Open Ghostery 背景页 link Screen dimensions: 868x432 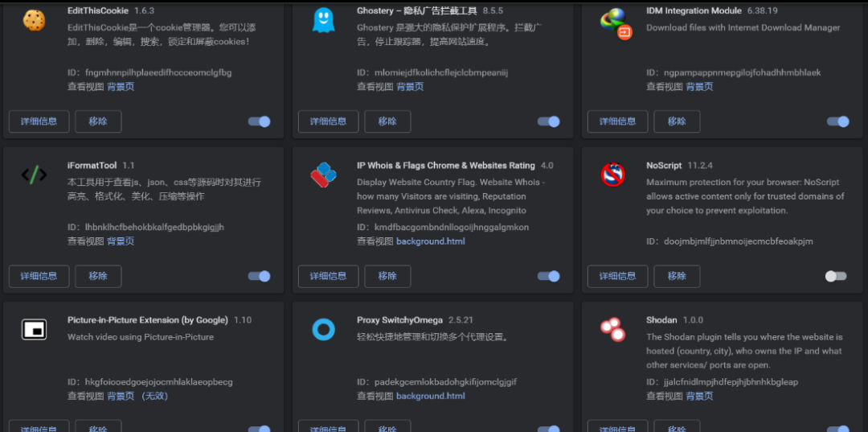click(410, 86)
